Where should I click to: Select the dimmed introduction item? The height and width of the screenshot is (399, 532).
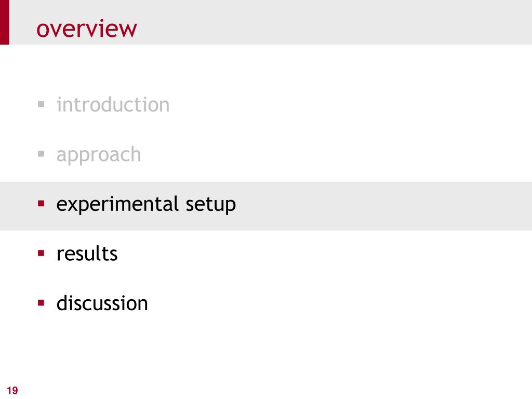coord(113,104)
